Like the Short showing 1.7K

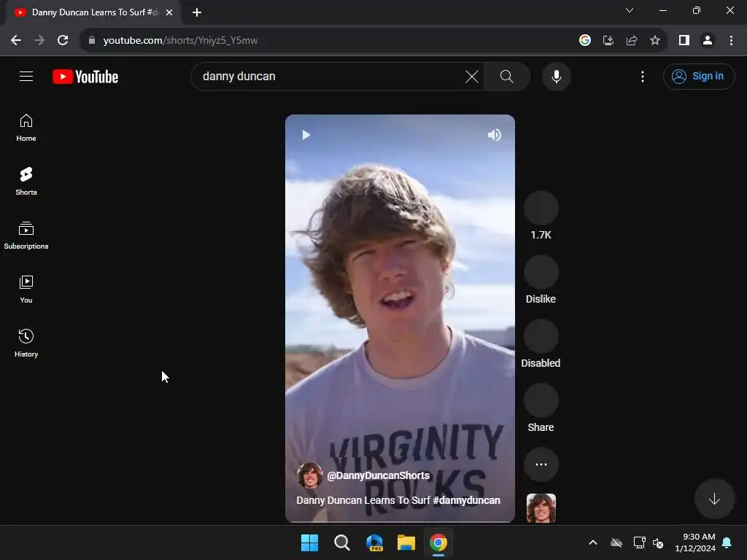tap(541, 208)
